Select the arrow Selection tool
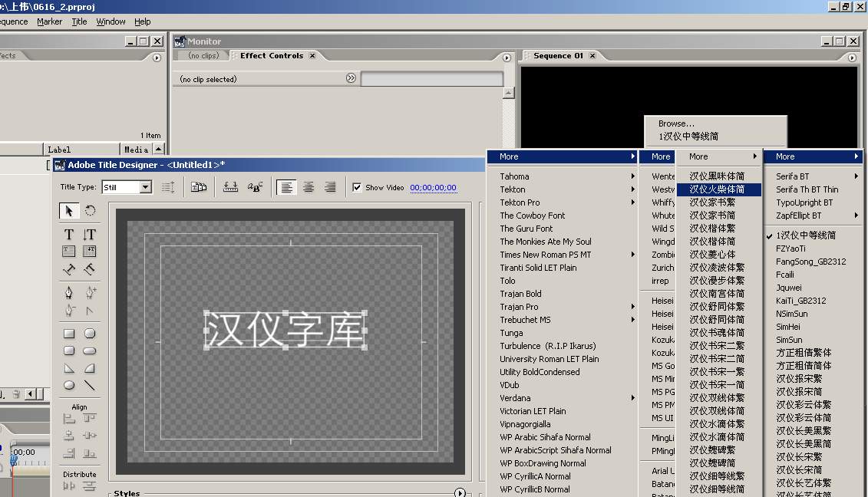 pyautogui.click(x=68, y=211)
